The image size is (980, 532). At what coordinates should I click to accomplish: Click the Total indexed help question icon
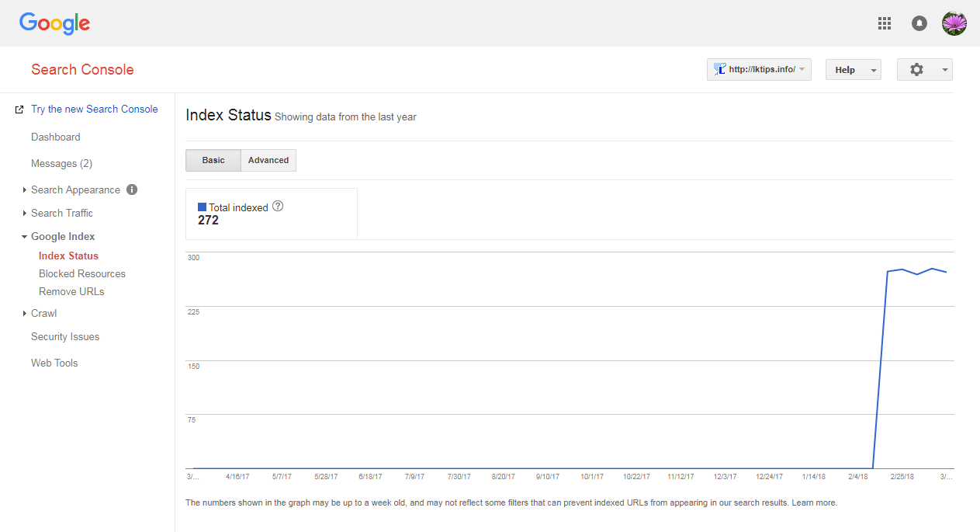pyautogui.click(x=278, y=207)
